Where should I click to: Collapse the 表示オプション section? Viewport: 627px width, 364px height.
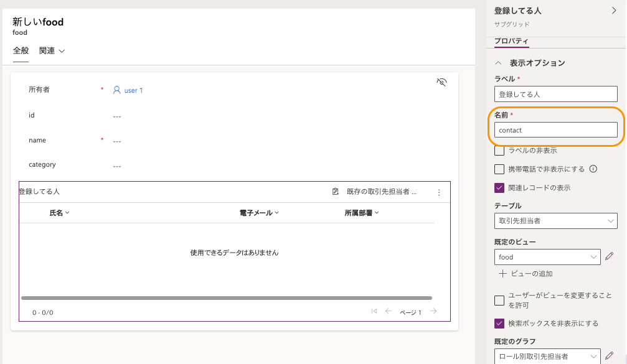[498, 63]
